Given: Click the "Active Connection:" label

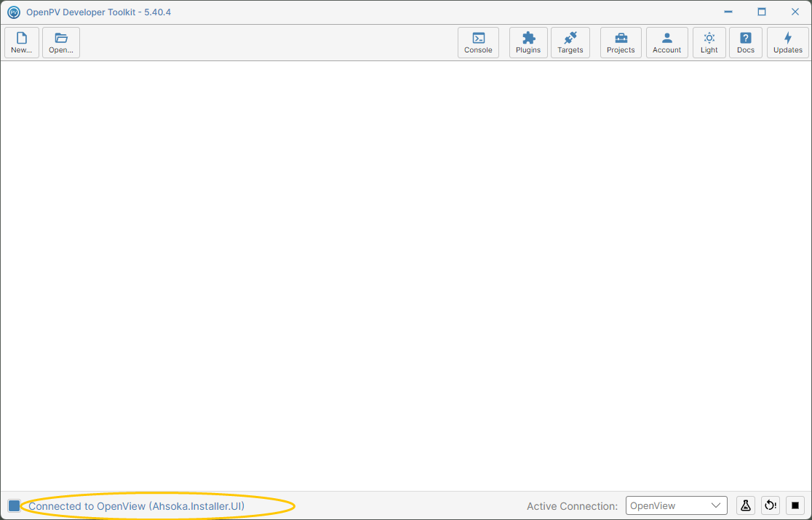Looking at the screenshot, I should 572,506.
